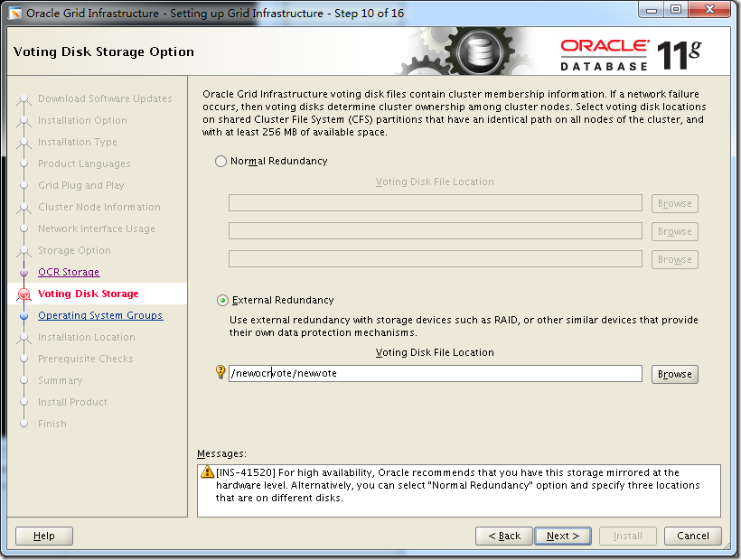
Task: Click Browse next to the /newocrvote path
Action: 674,374
